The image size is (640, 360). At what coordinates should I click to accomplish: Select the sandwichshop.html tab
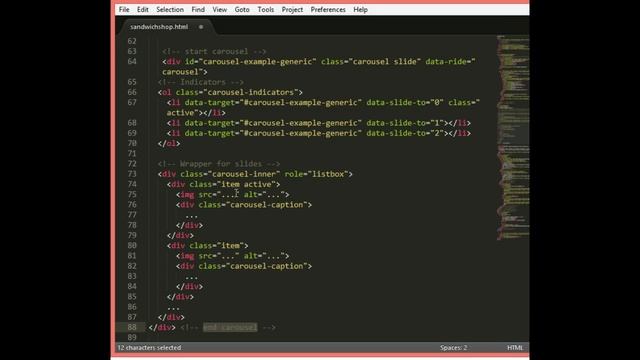coord(159,27)
